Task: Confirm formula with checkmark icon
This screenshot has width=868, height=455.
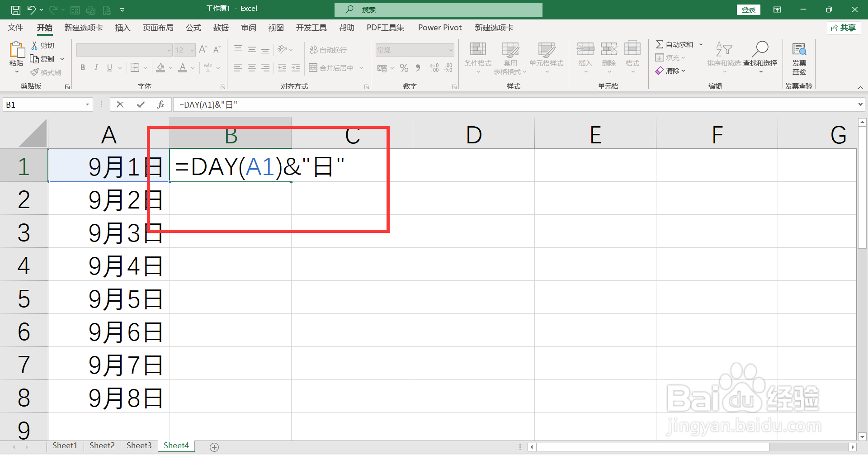Action: (x=141, y=104)
